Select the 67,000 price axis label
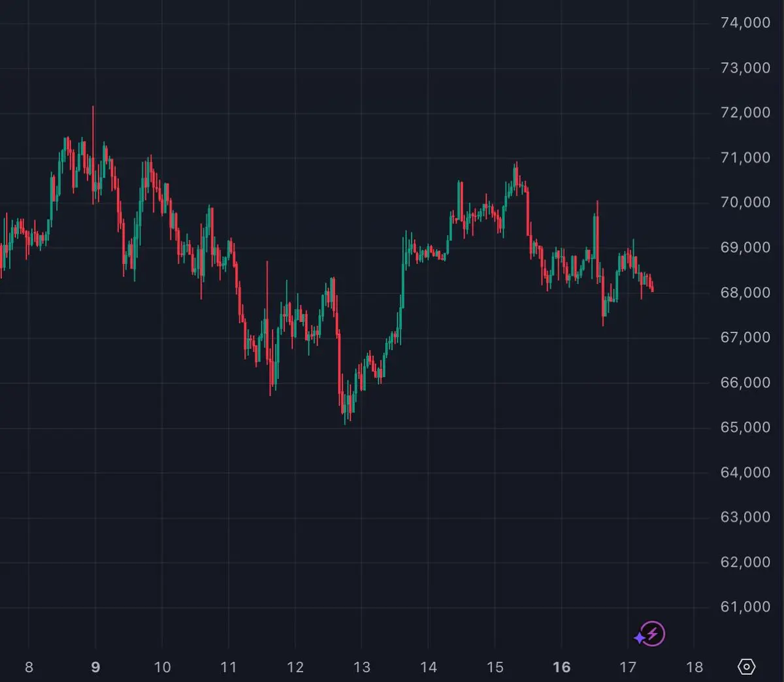Image resolution: width=784 pixels, height=682 pixels. pos(745,337)
